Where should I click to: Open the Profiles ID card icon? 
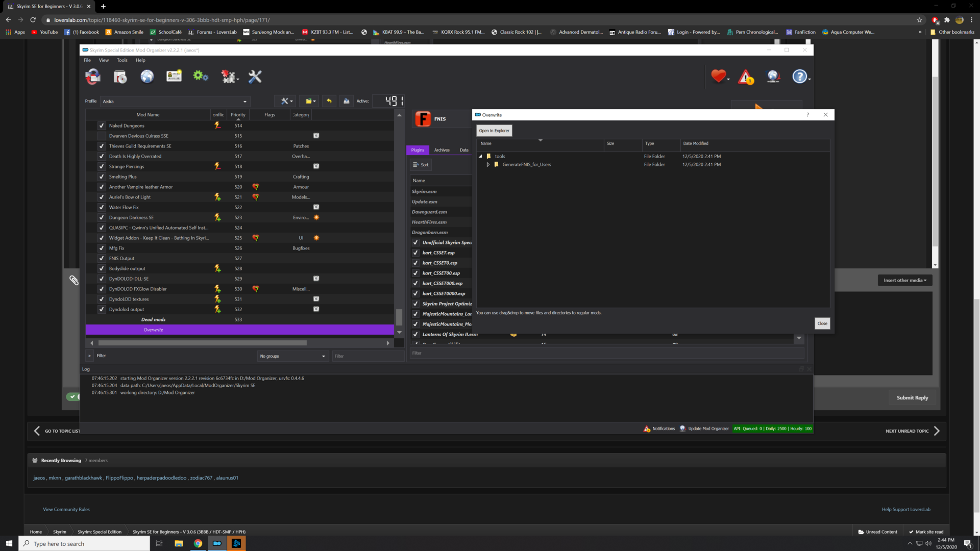(x=174, y=77)
